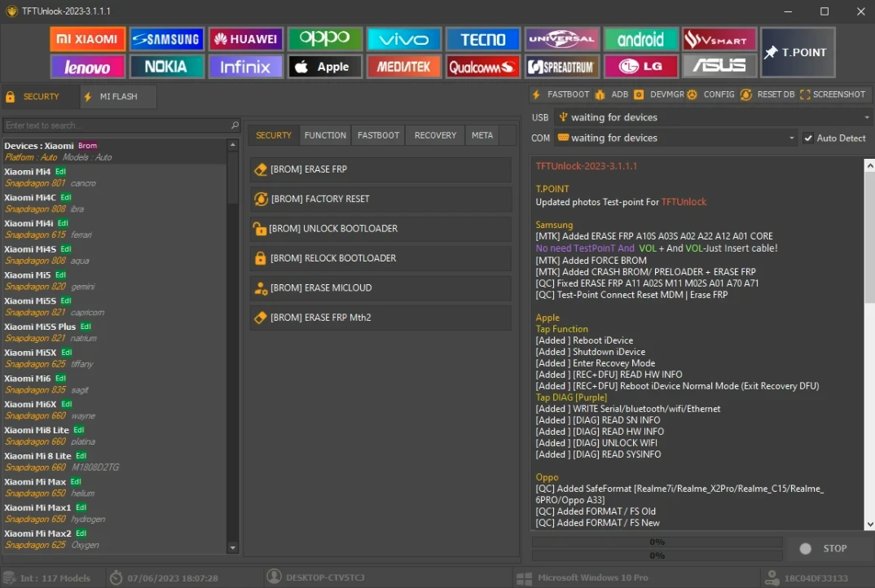Select the Huawei brand logo
This screenshot has width=875, height=588.
pyautogui.click(x=246, y=39)
